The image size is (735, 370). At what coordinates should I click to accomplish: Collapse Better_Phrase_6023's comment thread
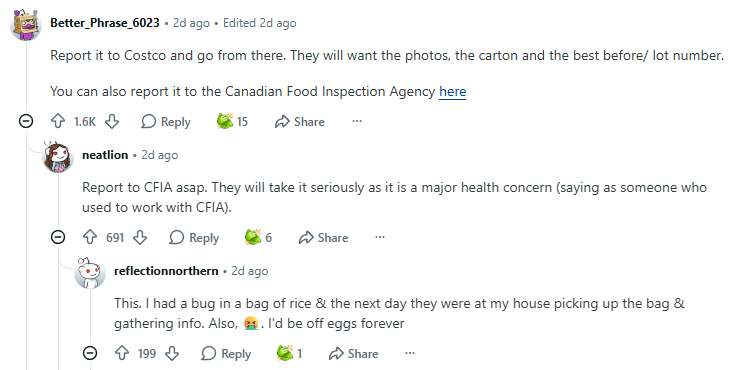(x=26, y=121)
